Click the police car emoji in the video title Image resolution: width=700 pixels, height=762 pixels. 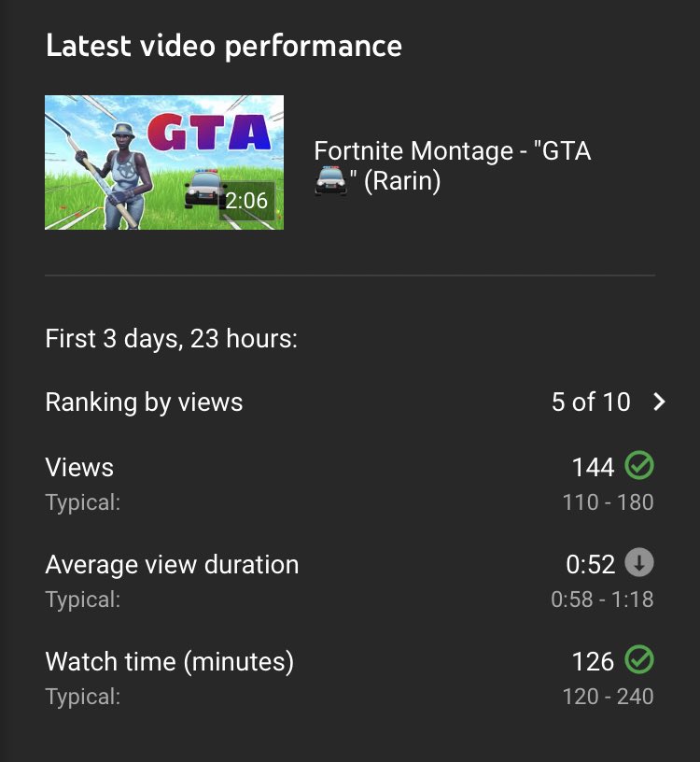tap(329, 181)
